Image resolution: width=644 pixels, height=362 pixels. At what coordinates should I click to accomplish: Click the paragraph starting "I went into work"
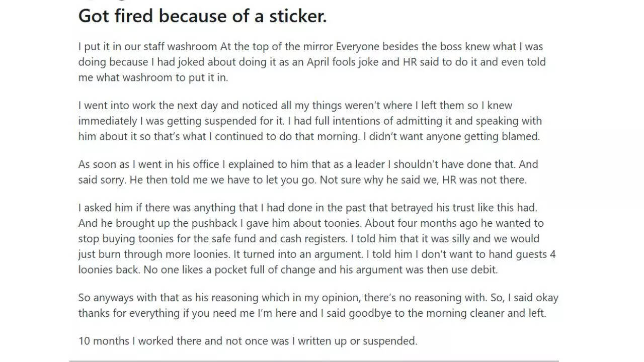[309, 121]
